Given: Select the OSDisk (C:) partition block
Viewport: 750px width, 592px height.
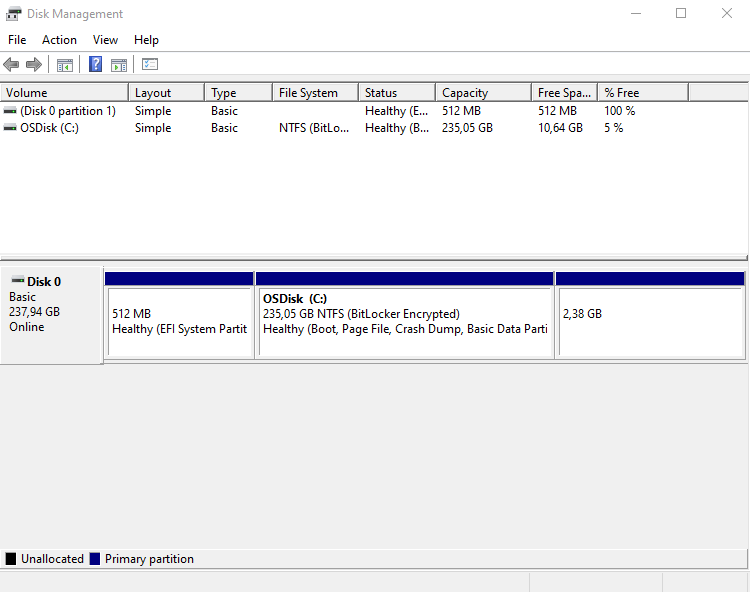Looking at the screenshot, I should click(x=405, y=315).
